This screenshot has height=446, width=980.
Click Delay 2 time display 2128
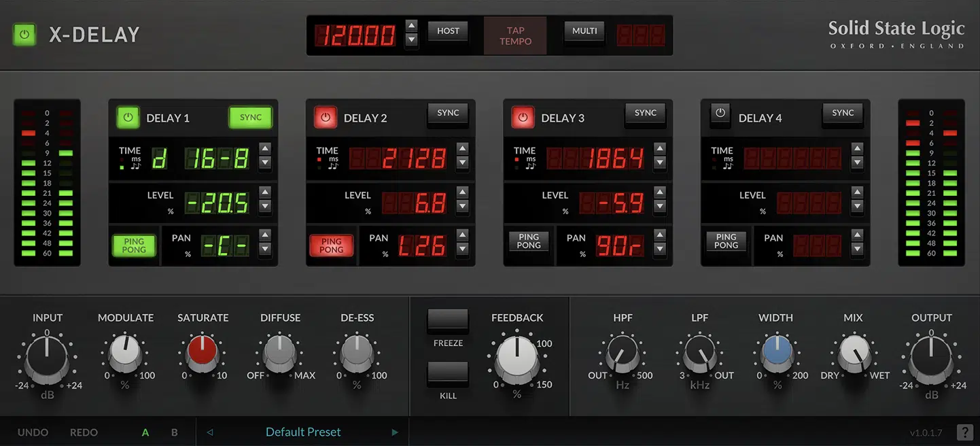coord(398,158)
